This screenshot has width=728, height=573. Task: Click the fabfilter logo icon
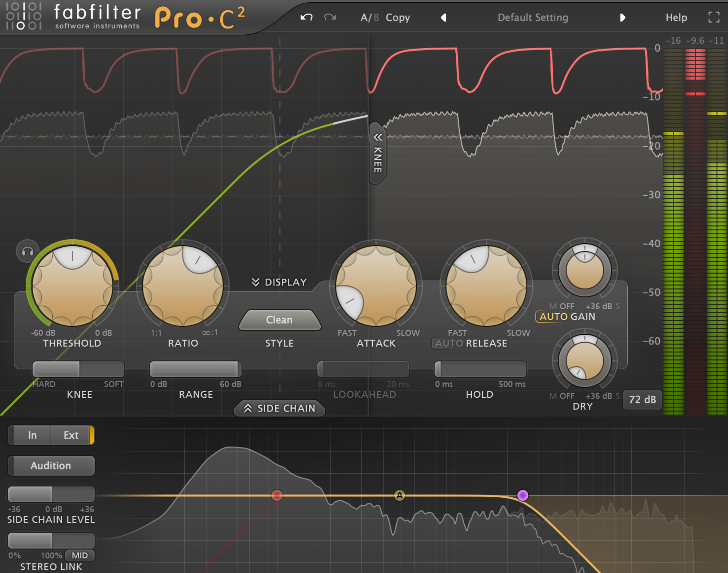click(23, 16)
